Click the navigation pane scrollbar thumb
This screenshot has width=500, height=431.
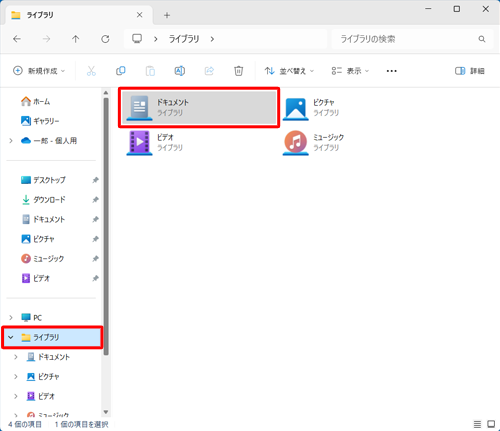click(x=106, y=227)
